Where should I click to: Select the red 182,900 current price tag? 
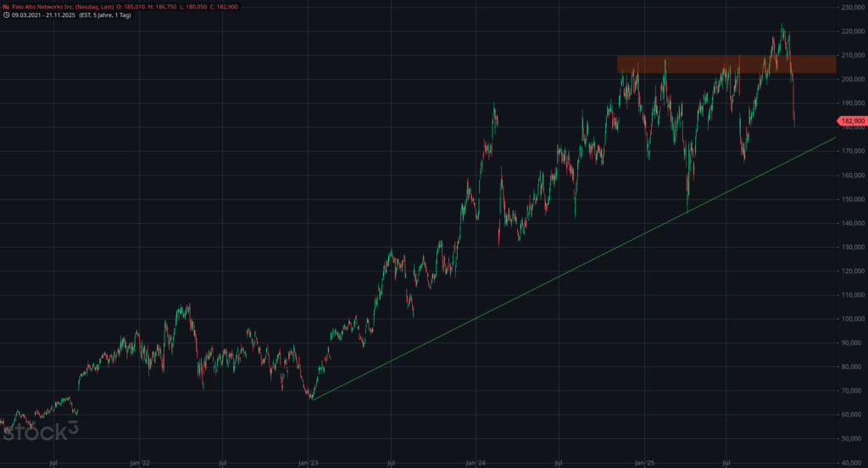pyautogui.click(x=851, y=122)
